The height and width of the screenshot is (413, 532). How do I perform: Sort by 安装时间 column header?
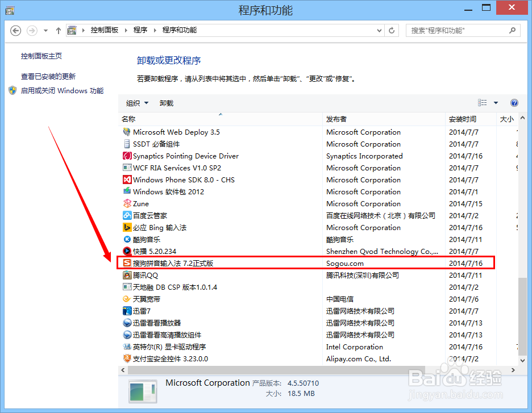[x=471, y=119]
